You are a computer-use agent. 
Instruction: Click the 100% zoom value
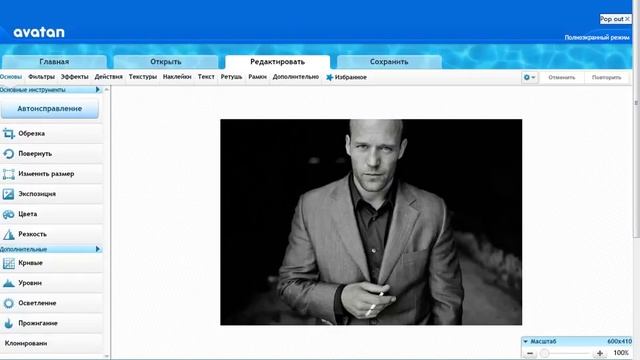[x=621, y=353]
